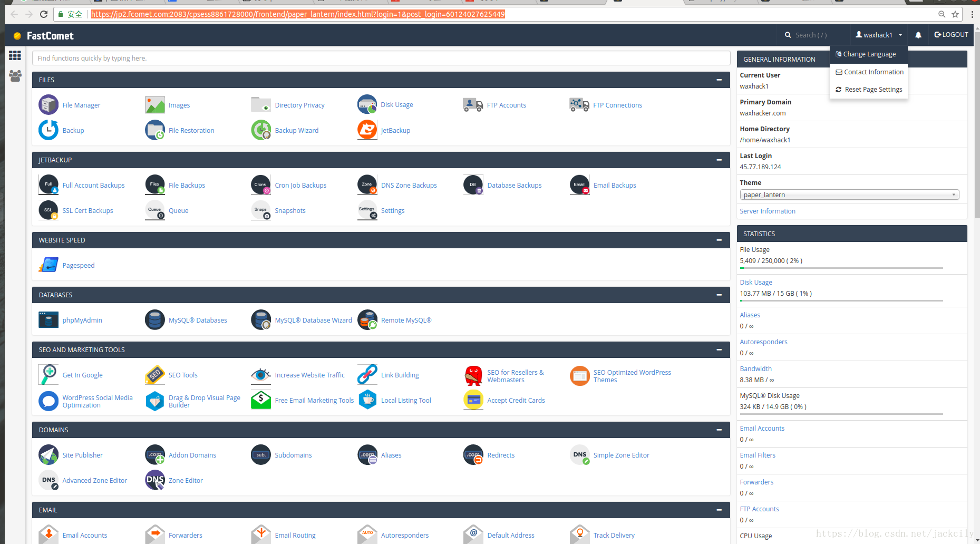This screenshot has height=544, width=980.
Task: Click the Simple Zone Editor DNS icon
Action: (x=579, y=455)
